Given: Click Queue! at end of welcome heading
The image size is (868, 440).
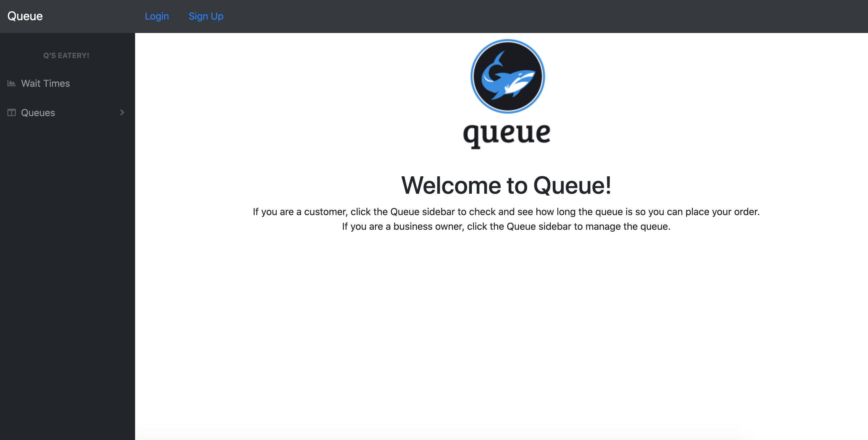Looking at the screenshot, I should tap(572, 186).
